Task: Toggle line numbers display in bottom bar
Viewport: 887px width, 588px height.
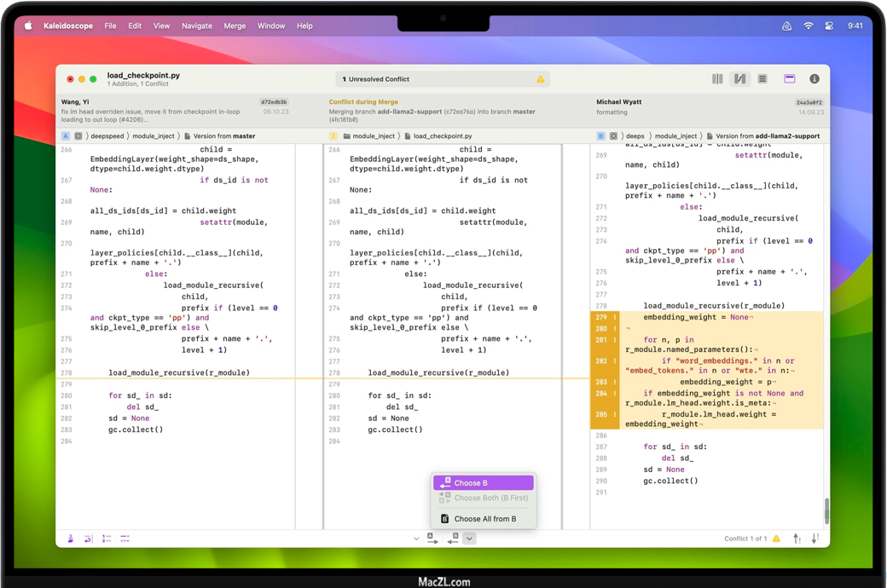Action: point(107,539)
